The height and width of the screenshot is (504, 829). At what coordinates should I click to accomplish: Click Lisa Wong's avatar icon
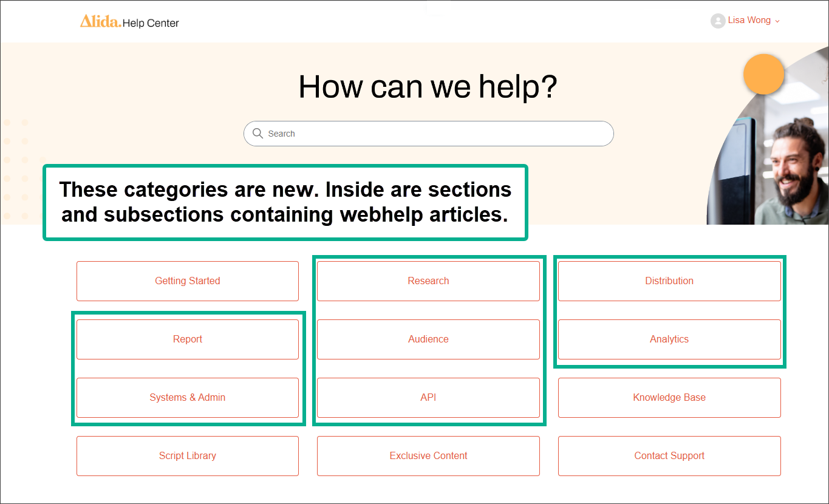(718, 21)
